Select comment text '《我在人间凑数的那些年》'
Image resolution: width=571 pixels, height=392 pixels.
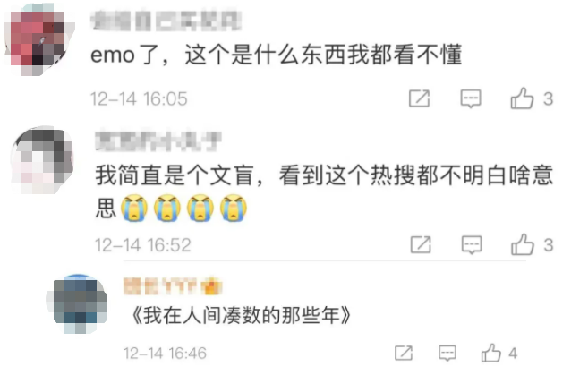(x=240, y=315)
